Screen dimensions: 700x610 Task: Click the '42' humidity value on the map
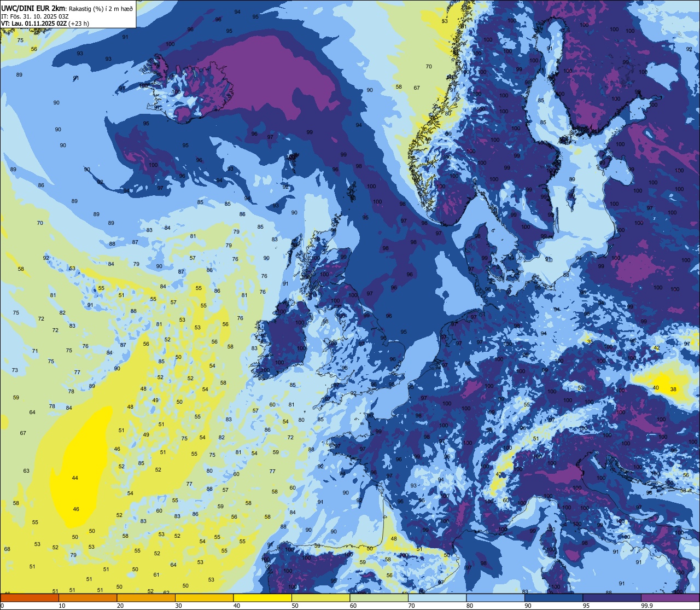click(657, 348)
